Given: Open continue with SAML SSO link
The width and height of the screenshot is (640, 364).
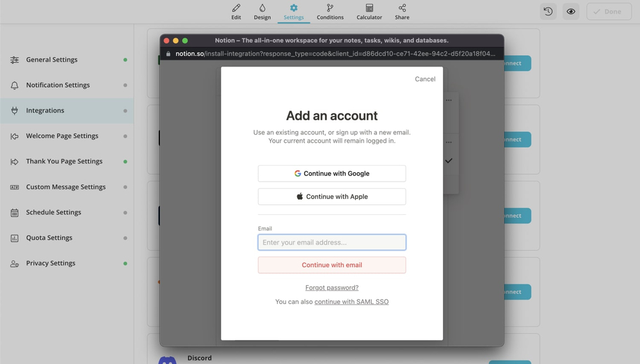Looking at the screenshot, I should click(x=351, y=302).
